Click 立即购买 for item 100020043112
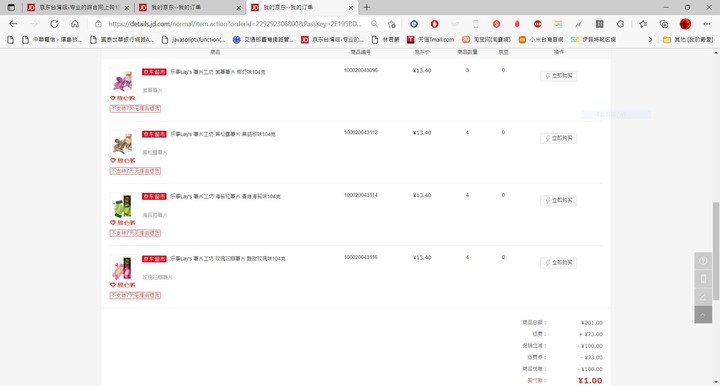The height and width of the screenshot is (386, 720). point(558,138)
